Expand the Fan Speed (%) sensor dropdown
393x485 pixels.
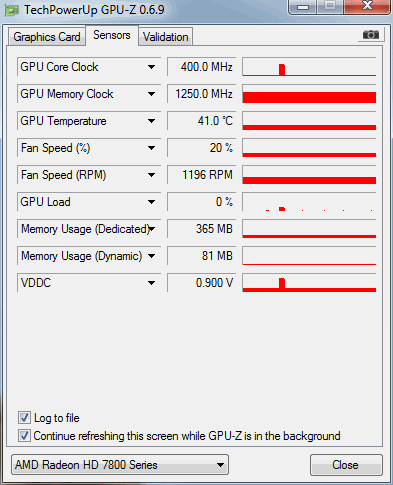tap(151, 148)
